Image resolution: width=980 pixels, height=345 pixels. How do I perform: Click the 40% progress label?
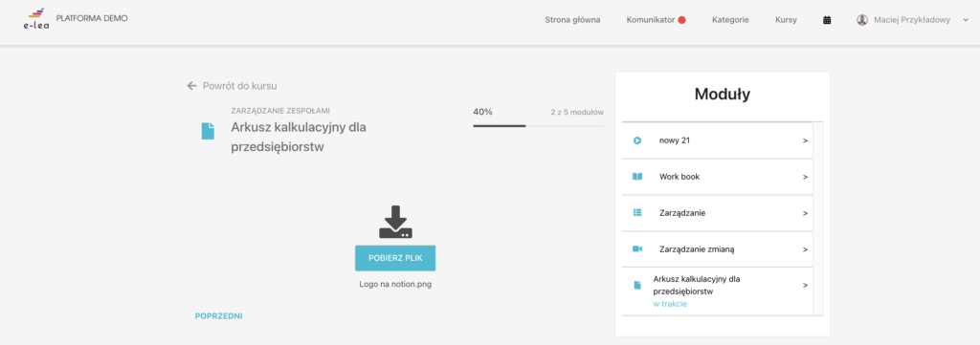click(x=482, y=113)
